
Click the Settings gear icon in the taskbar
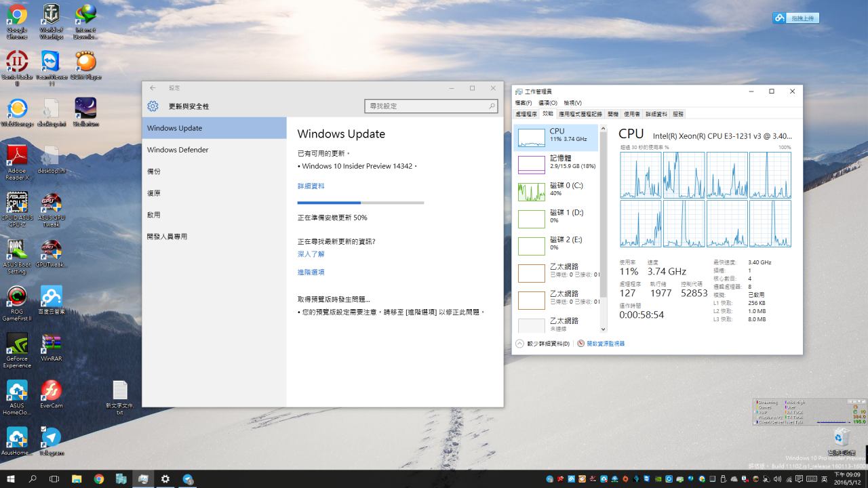point(165,479)
